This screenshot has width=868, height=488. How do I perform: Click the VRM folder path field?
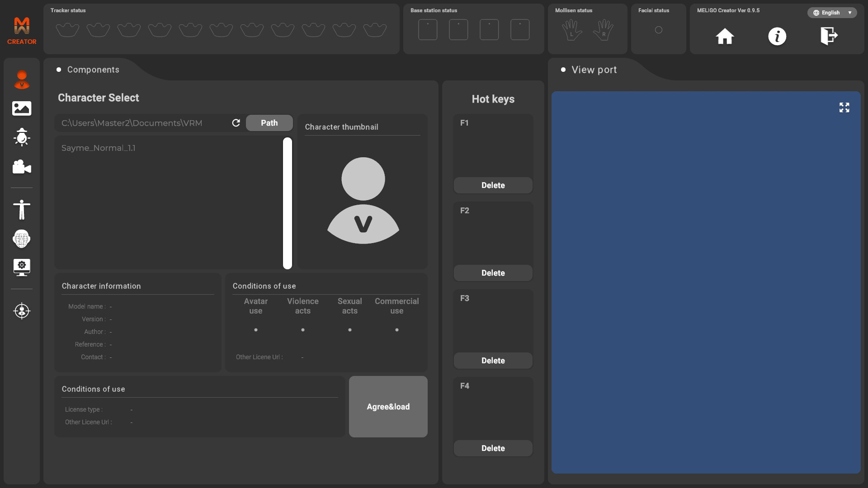(142, 123)
